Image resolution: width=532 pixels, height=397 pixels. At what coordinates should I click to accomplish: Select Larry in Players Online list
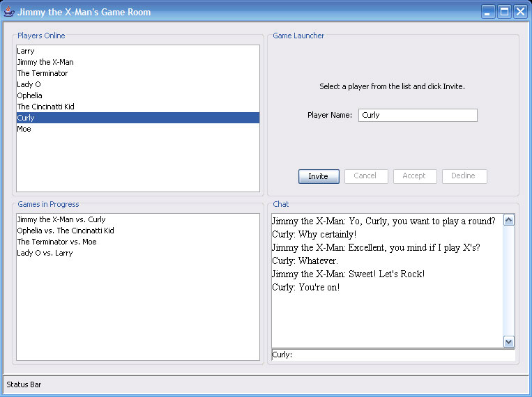pyautogui.click(x=26, y=51)
